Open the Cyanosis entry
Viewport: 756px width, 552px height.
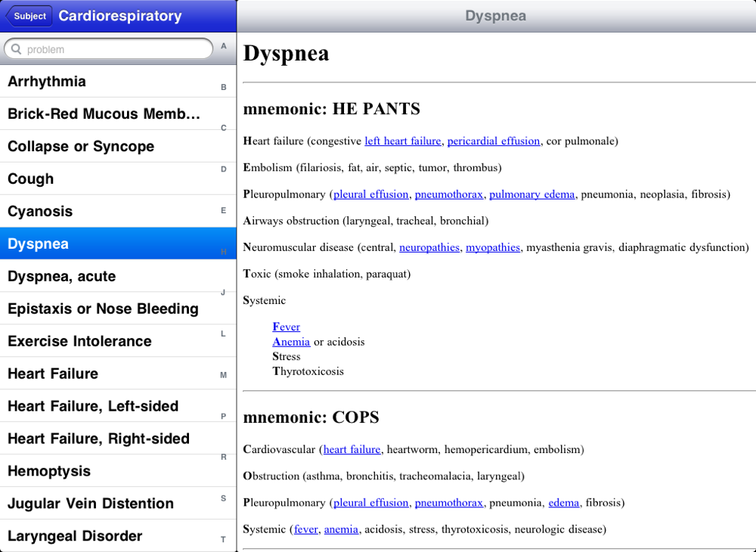(x=118, y=211)
